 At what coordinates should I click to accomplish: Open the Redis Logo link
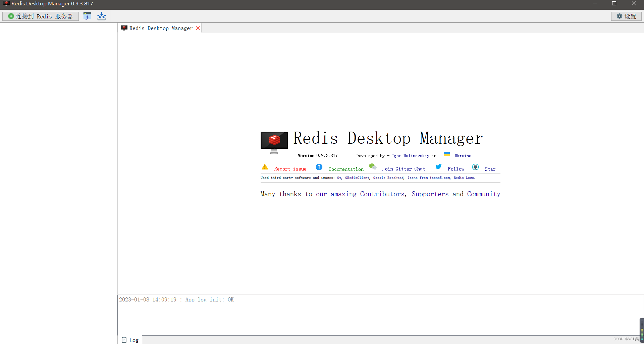tap(464, 178)
